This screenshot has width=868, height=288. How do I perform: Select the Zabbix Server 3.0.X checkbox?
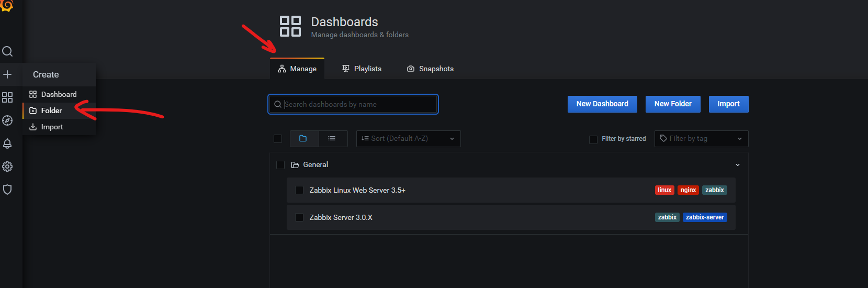(299, 217)
